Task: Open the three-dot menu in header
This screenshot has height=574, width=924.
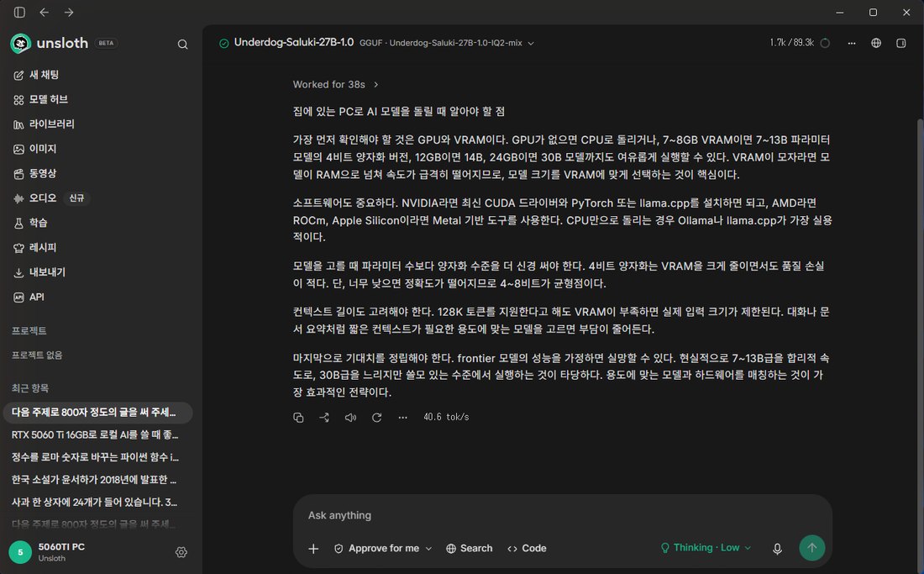Action: tap(852, 43)
